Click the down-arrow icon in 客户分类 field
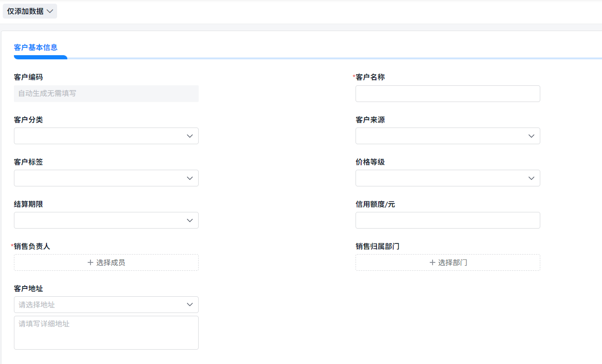Viewport: 602px width, 364px height. click(x=189, y=136)
